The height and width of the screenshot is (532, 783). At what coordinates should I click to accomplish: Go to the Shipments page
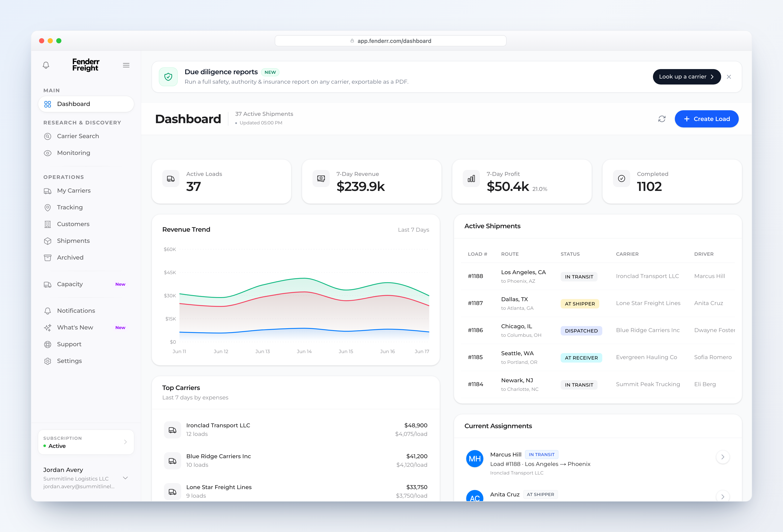[86, 241]
